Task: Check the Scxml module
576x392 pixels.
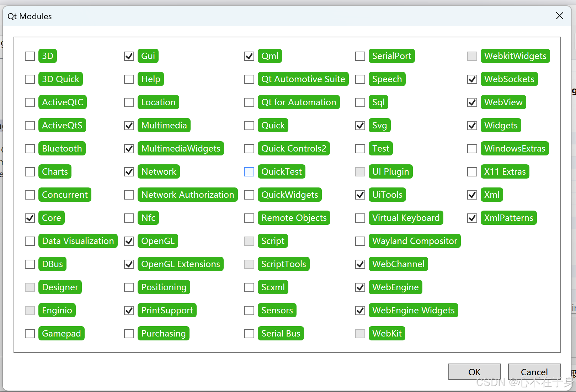Action: coord(249,287)
